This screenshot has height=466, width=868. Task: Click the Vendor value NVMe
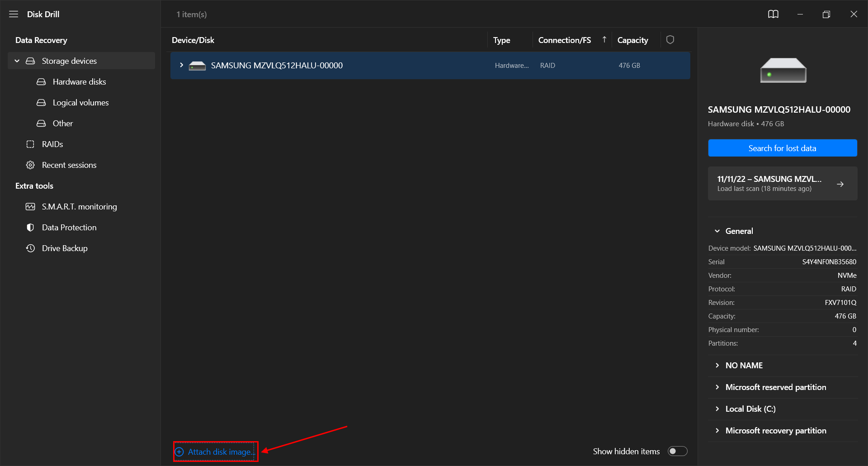click(x=847, y=275)
